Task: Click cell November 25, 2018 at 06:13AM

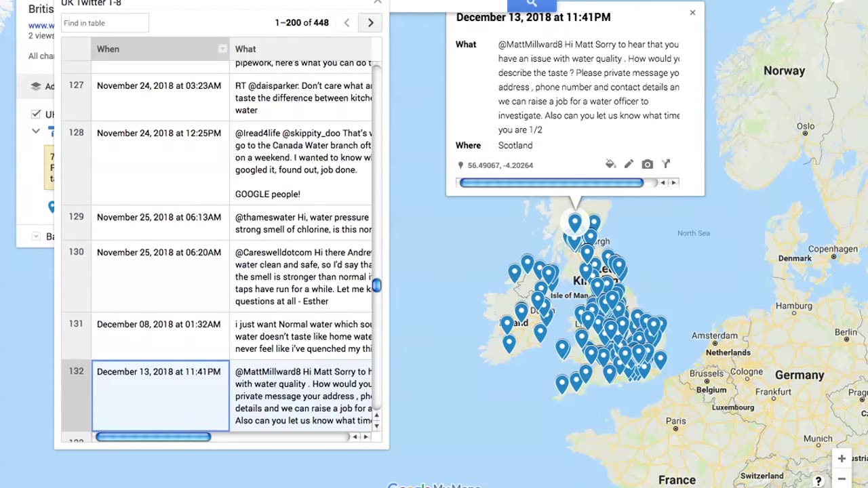Action: click(160, 222)
